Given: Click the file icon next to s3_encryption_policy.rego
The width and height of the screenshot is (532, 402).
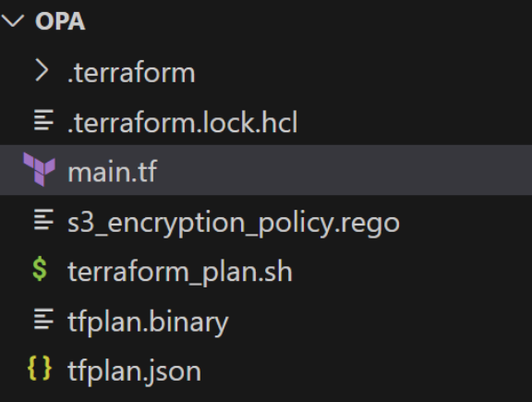Looking at the screenshot, I should (x=43, y=219).
